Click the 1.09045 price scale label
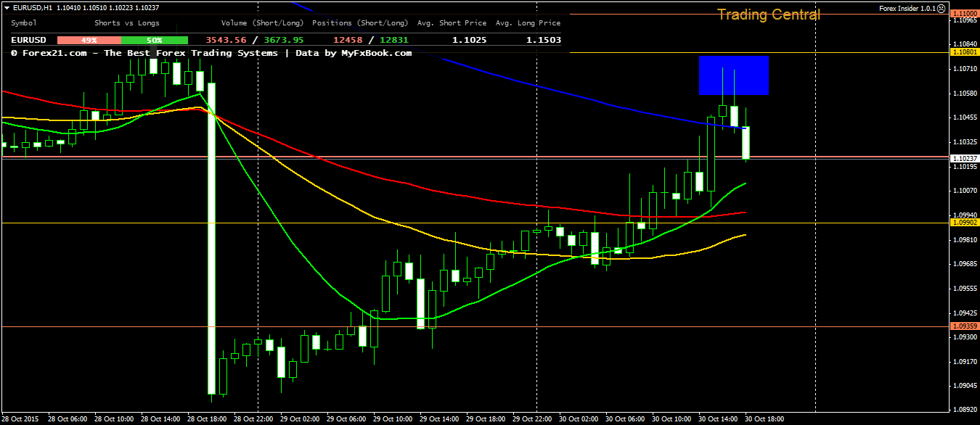The width and height of the screenshot is (980, 425). (x=964, y=386)
